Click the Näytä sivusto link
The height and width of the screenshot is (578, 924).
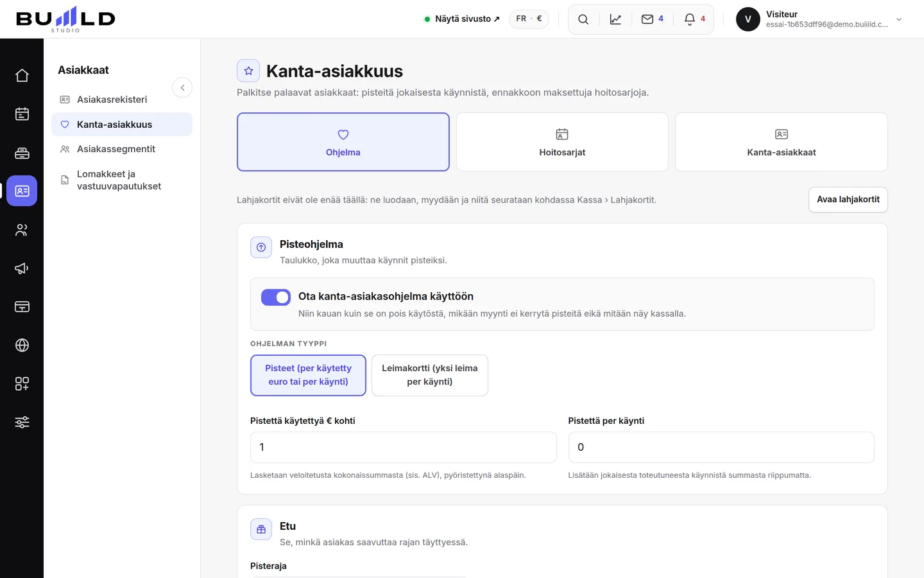point(462,19)
